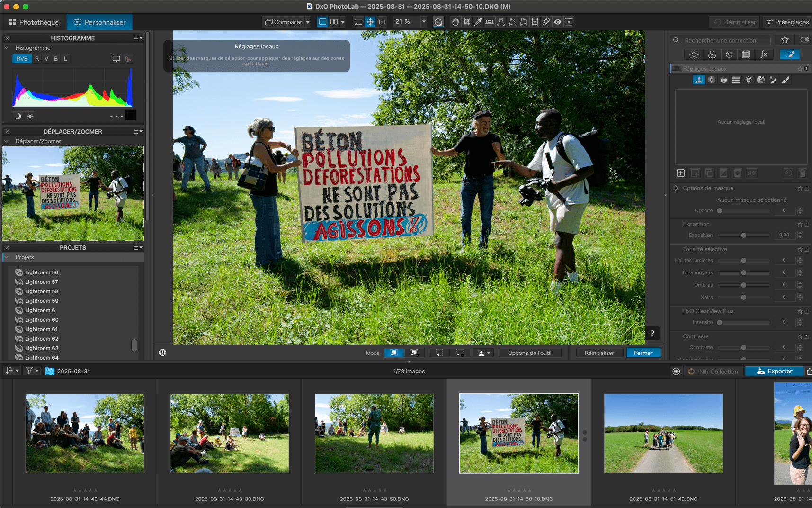Toggle active corrections filter switch

click(804, 40)
